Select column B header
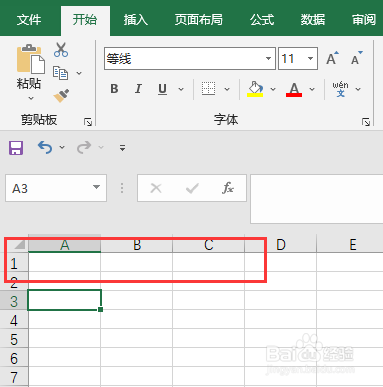The image size is (383, 387). 137,245
